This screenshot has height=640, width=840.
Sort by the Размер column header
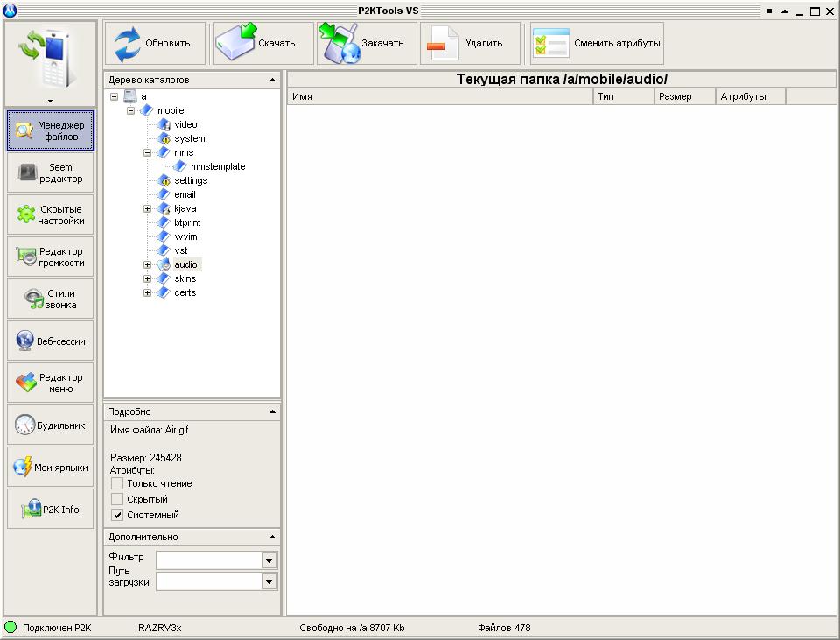(x=685, y=96)
